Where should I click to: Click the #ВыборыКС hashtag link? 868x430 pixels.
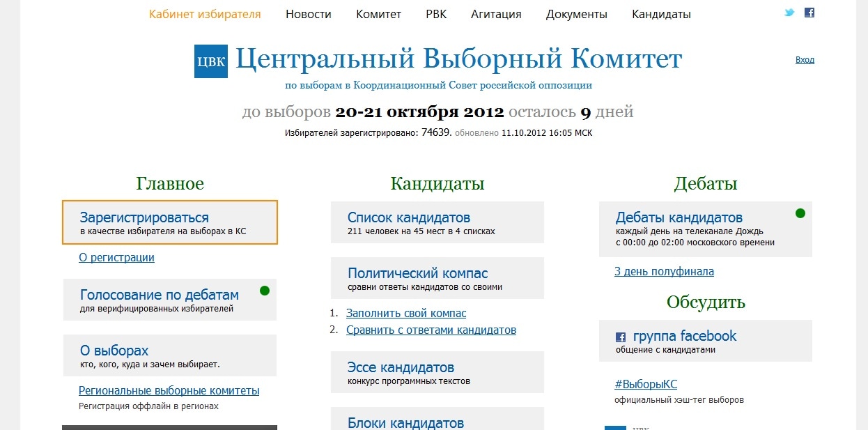tap(646, 384)
